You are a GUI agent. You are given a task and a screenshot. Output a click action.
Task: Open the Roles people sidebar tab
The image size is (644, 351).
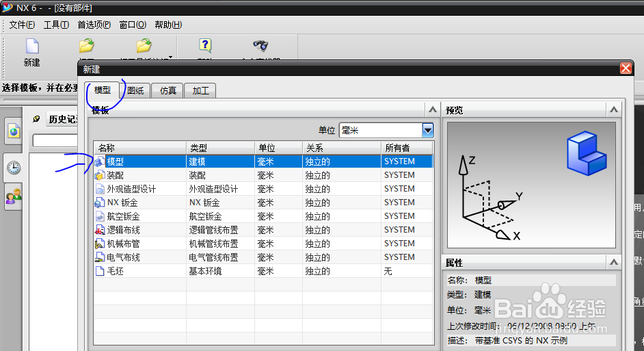(x=14, y=196)
